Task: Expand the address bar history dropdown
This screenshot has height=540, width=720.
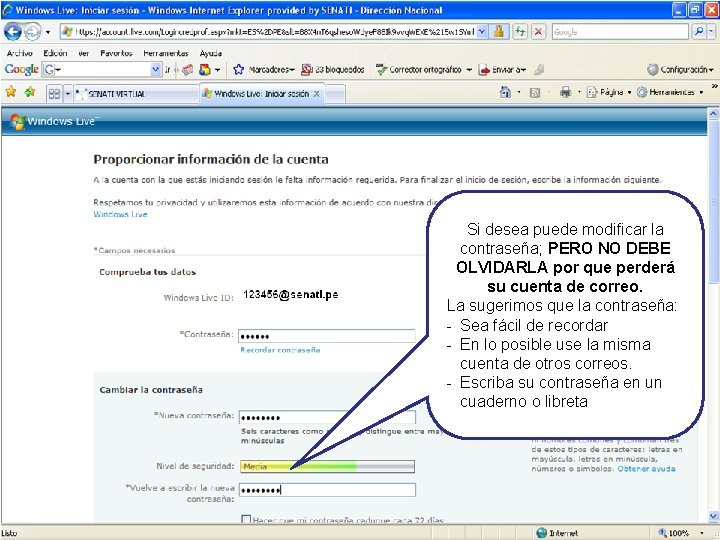Action: point(482,32)
